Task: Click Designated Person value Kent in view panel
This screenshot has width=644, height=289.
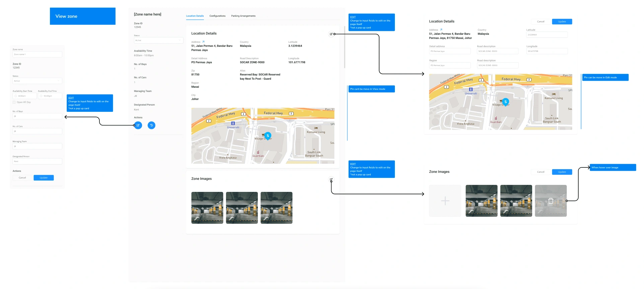Action: [136, 110]
